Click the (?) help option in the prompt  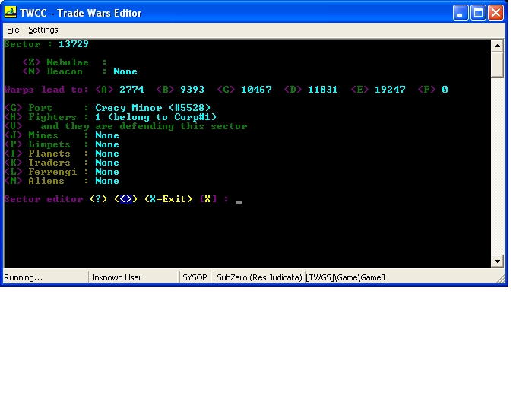click(x=98, y=199)
